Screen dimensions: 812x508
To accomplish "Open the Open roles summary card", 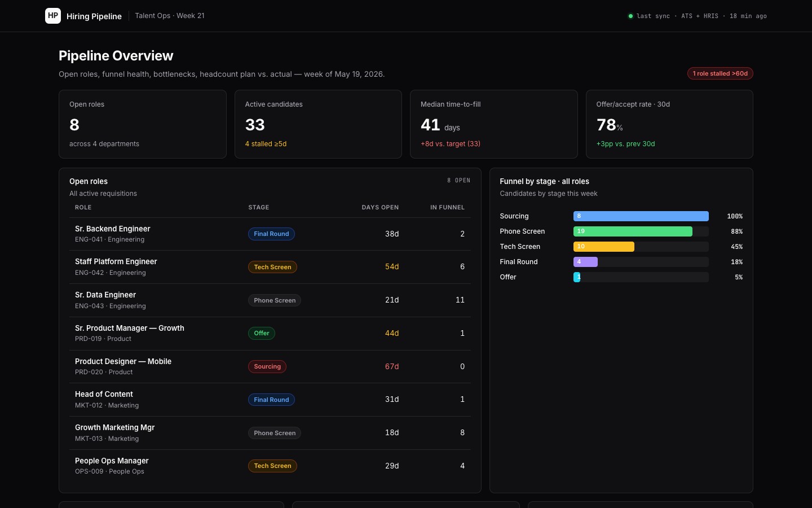I will point(143,124).
